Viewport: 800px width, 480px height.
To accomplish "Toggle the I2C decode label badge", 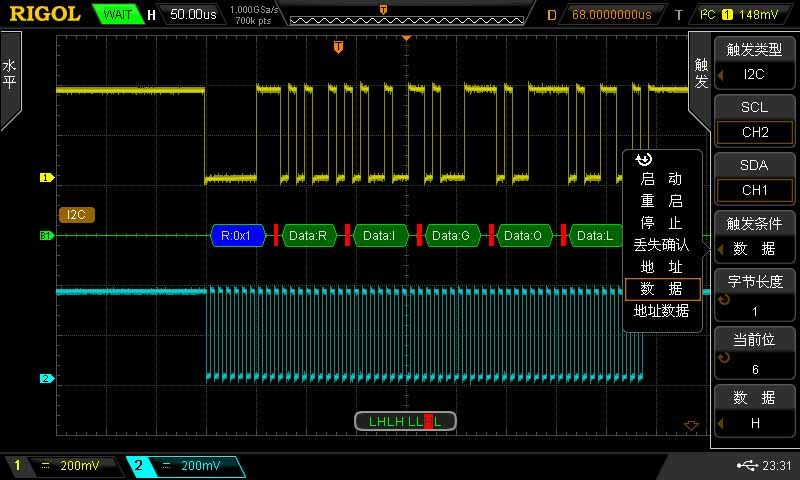I will 76,214.
